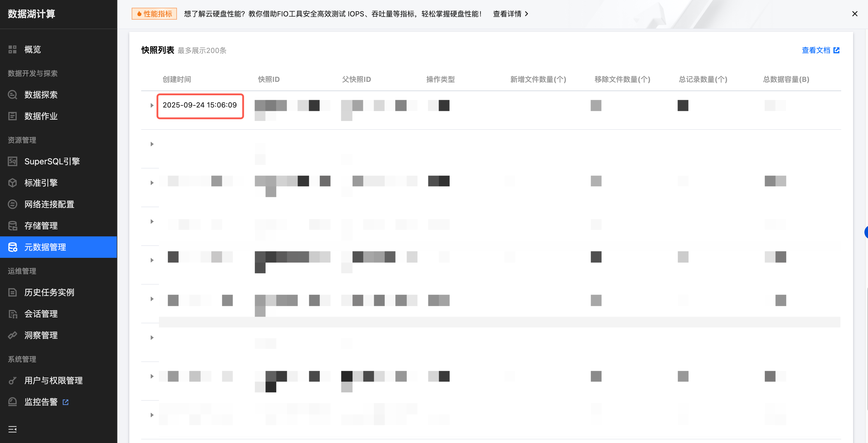Click the 监控告警 external link icon

[66, 402]
